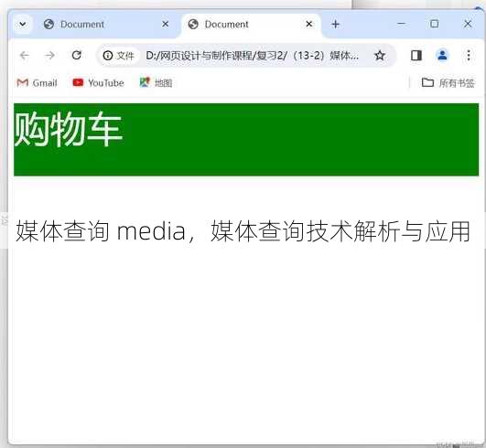486x448 pixels.
Task: Open the user profile avatar
Action: [442, 56]
